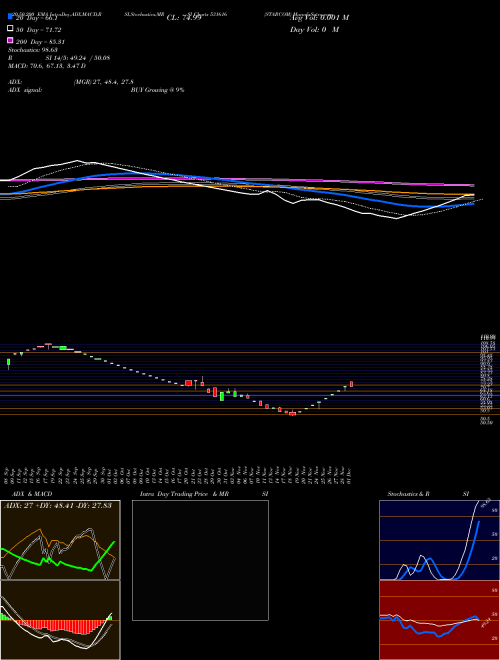Click the 'Avg Vol: 0.001 M' text
The height and width of the screenshot is (660, 500).
coord(319,18)
